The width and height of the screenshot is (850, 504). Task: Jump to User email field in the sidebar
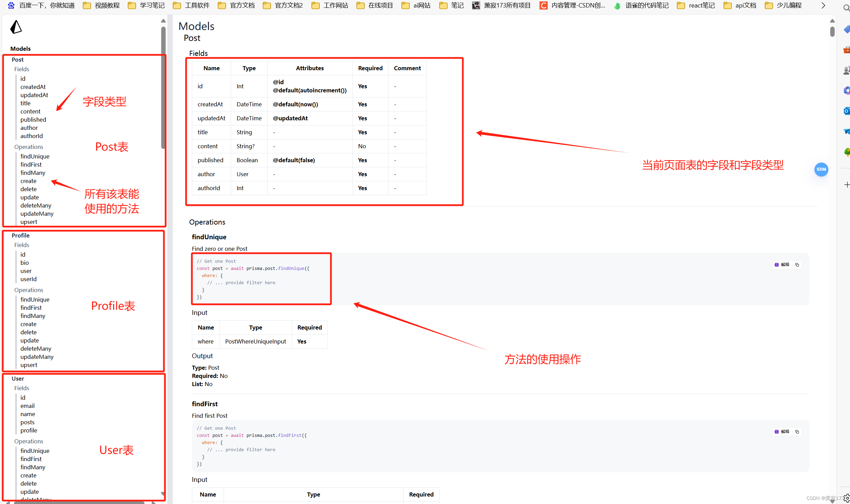pos(27,406)
